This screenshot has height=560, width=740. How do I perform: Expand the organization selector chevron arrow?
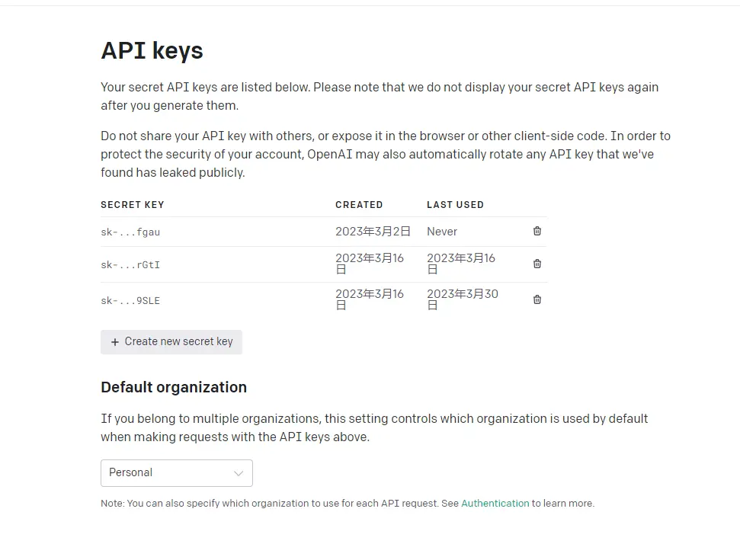click(239, 473)
